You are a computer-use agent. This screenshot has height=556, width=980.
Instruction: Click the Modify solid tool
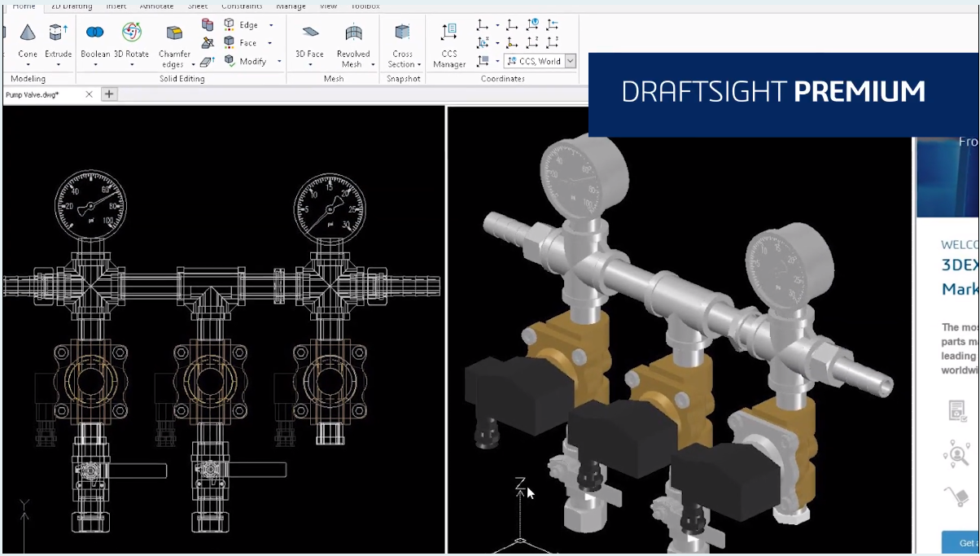coord(246,61)
